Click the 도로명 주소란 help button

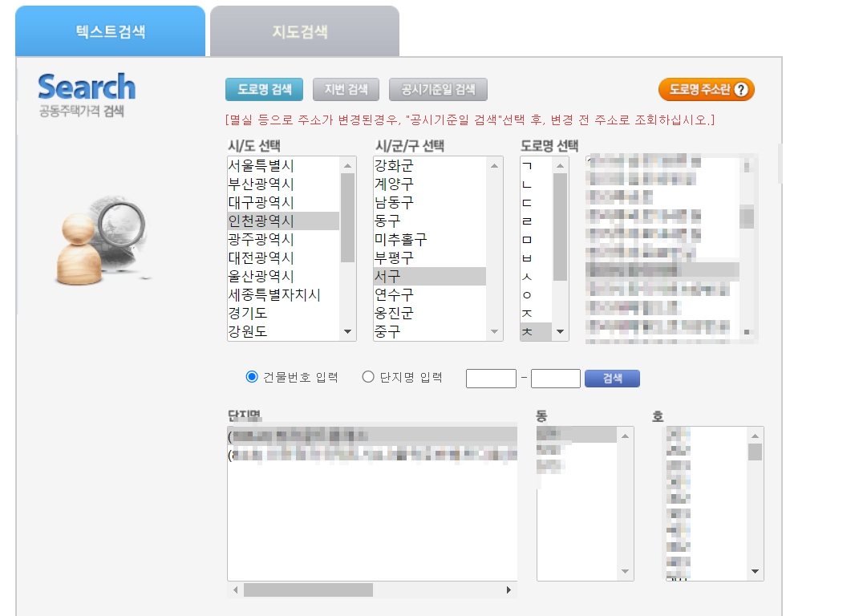[x=698, y=90]
